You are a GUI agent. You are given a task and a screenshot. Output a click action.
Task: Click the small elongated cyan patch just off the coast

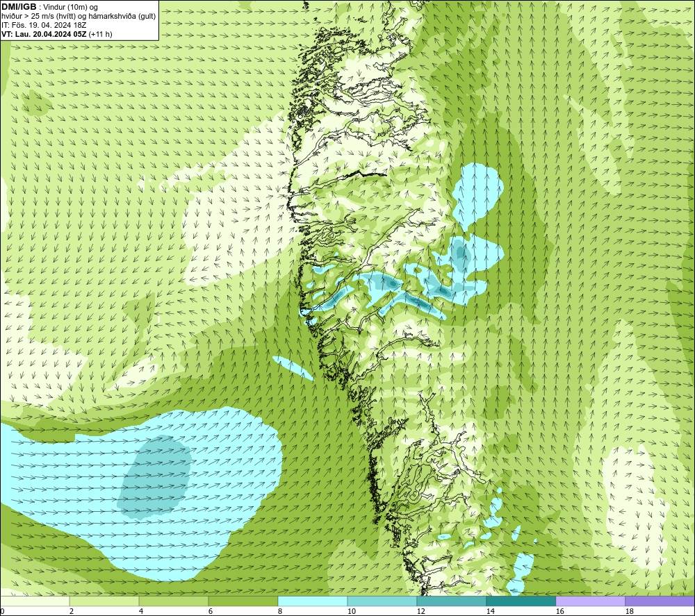coord(293,367)
